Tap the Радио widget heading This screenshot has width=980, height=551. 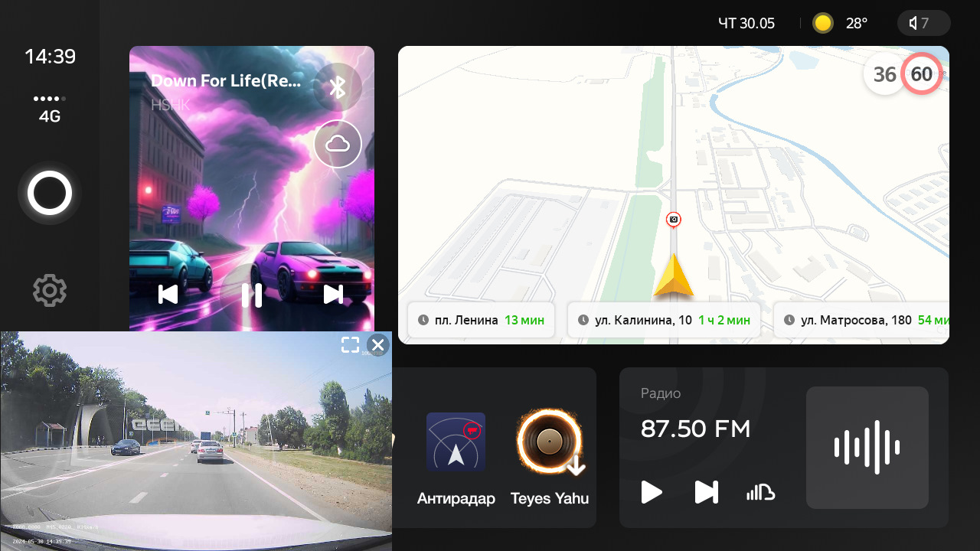pos(661,393)
